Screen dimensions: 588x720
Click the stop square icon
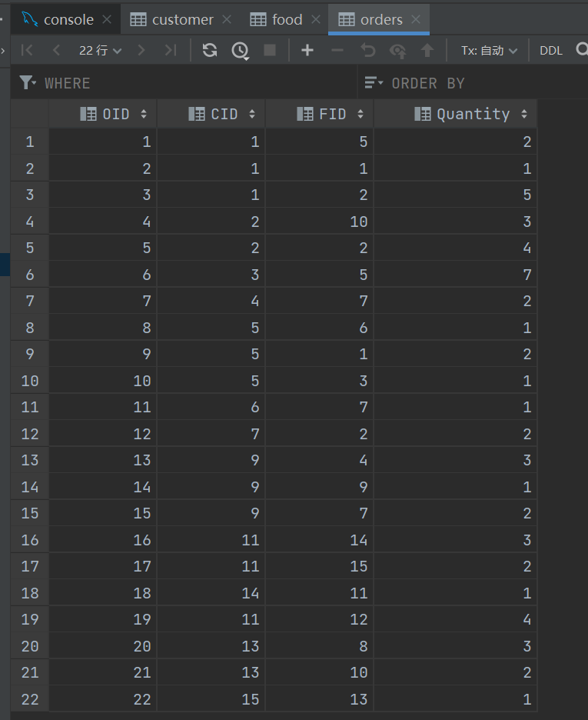[x=270, y=50]
